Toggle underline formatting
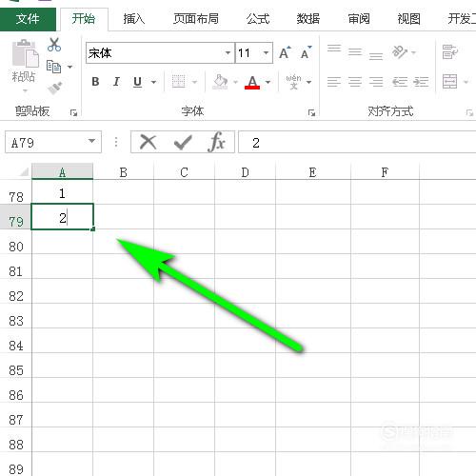Viewport: 476px width, 476px height. tap(137, 82)
